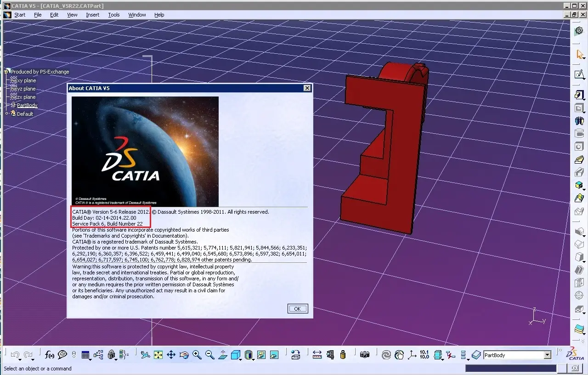Expand the Default tree node
Screen dimensions: 588x375
tap(7, 114)
